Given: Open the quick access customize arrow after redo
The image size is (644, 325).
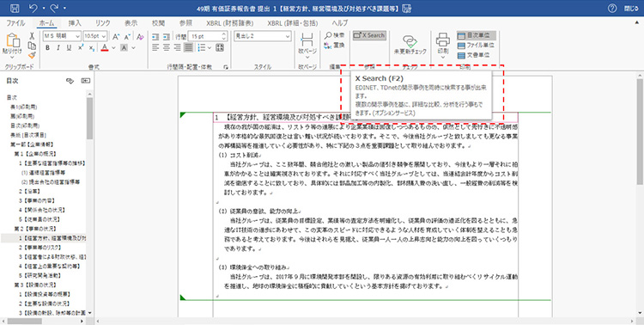Looking at the screenshot, I should [x=64, y=8].
